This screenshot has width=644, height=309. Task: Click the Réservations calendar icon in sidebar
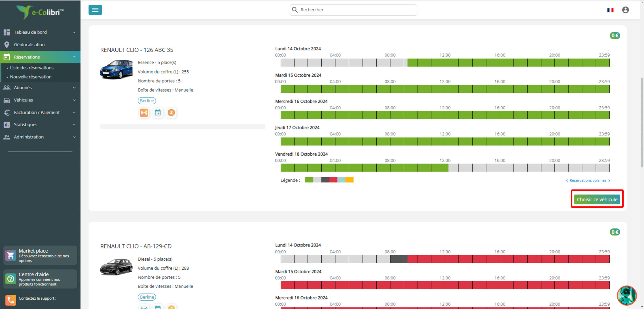(x=7, y=57)
